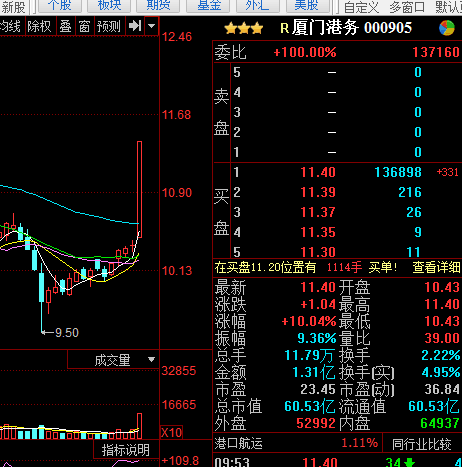Click the tall red latest candlestick

tap(139, 189)
